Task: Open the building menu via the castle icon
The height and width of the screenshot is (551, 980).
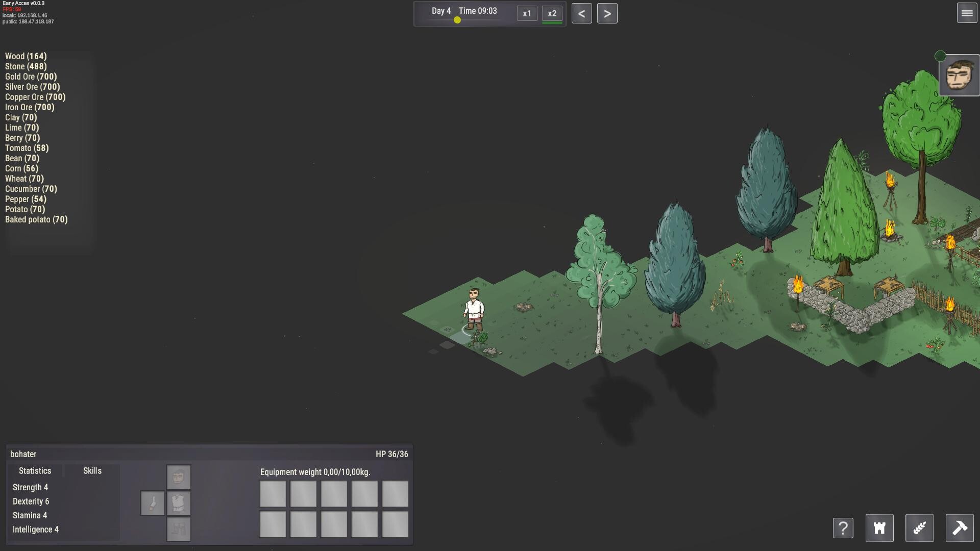Action: click(879, 528)
